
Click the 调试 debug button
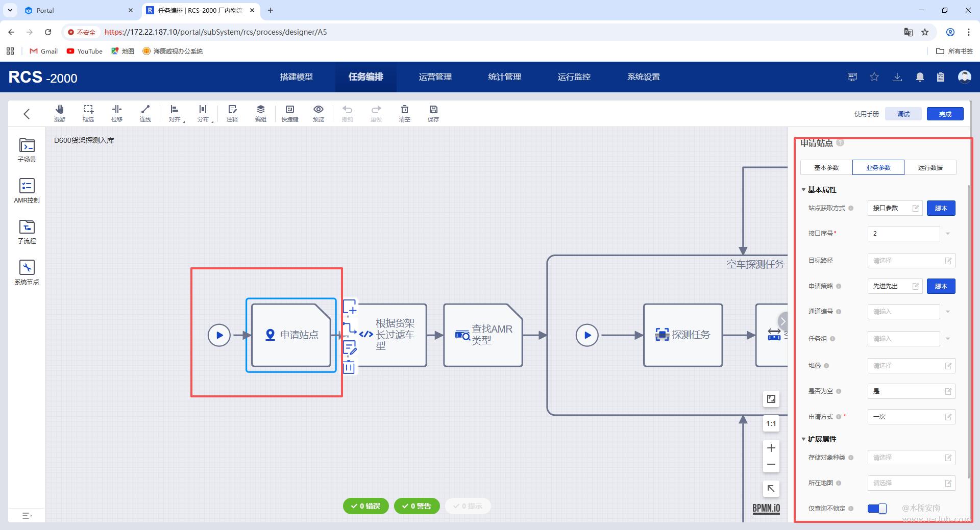pyautogui.click(x=903, y=114)
